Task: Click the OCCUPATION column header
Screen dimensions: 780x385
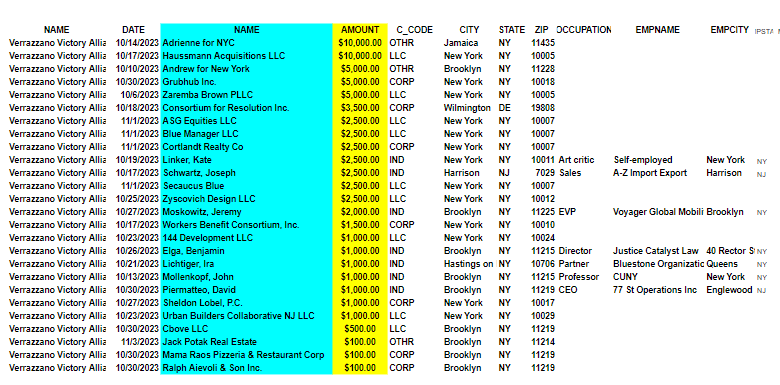Action: (x=584, y=30)
